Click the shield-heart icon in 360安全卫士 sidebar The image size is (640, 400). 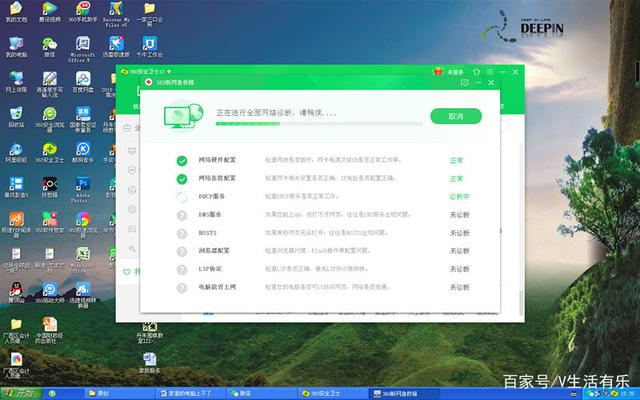point(132,170)
